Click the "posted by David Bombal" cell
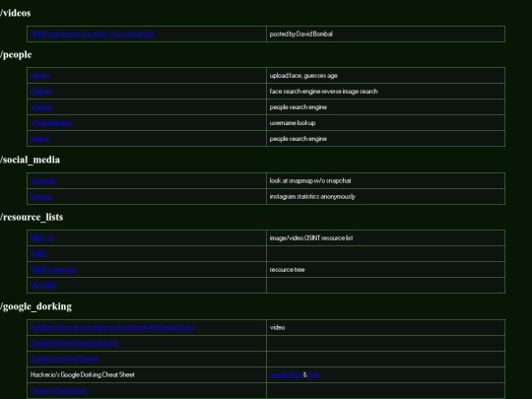 point(386,33)
